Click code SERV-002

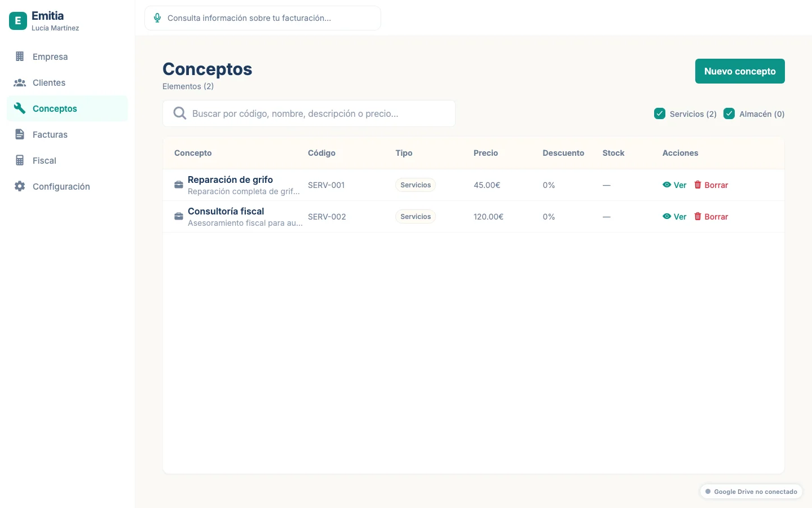327,217
